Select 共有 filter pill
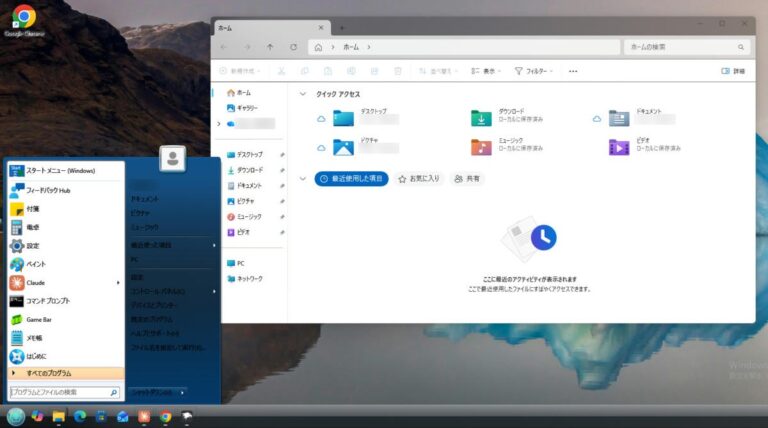The height and width of the screenshot is (428, 768). click(x=467, y=179)
